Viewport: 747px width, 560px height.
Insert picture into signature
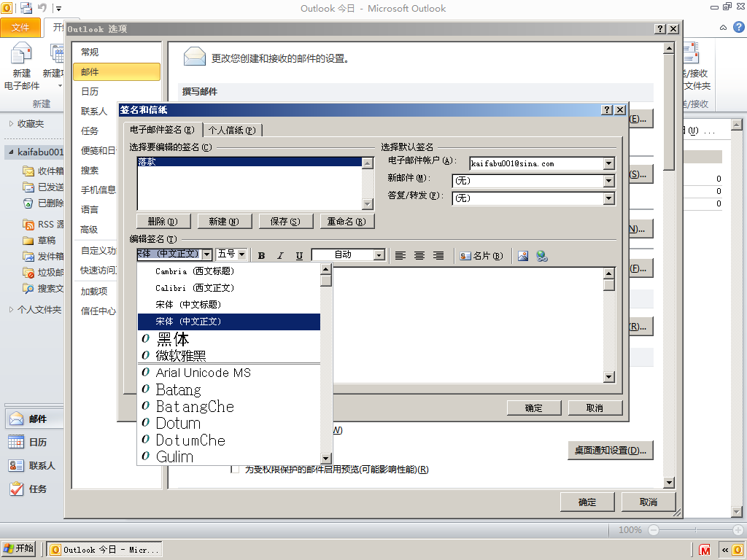tap(522, 256)
